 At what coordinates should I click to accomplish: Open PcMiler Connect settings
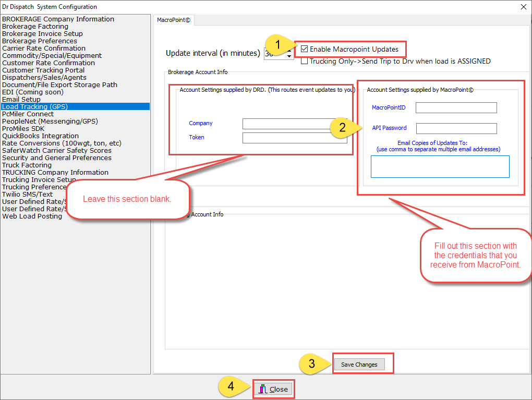pyautogui.click(x=28, y=114)
